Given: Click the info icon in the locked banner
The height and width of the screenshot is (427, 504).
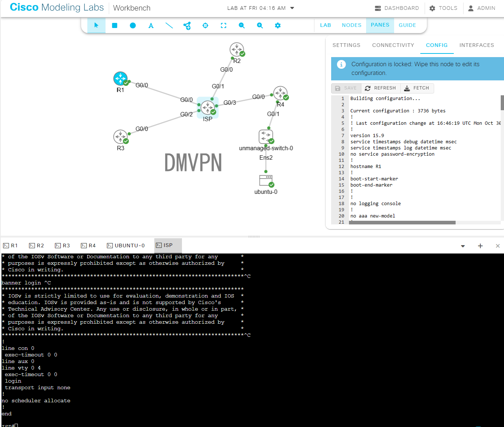Looking at the screenshot, I should coord(341,64).
